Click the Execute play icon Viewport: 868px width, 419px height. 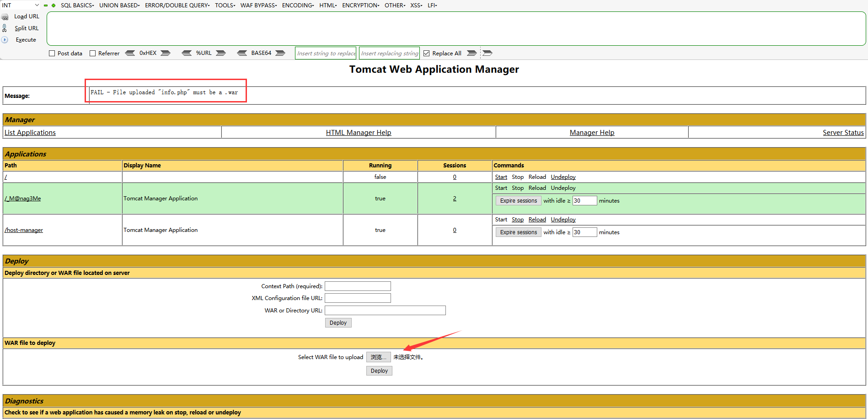tap(5, 40)
